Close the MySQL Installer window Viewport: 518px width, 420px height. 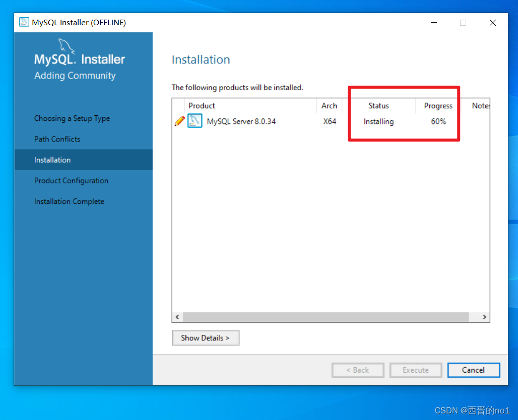tap(493, 23)
